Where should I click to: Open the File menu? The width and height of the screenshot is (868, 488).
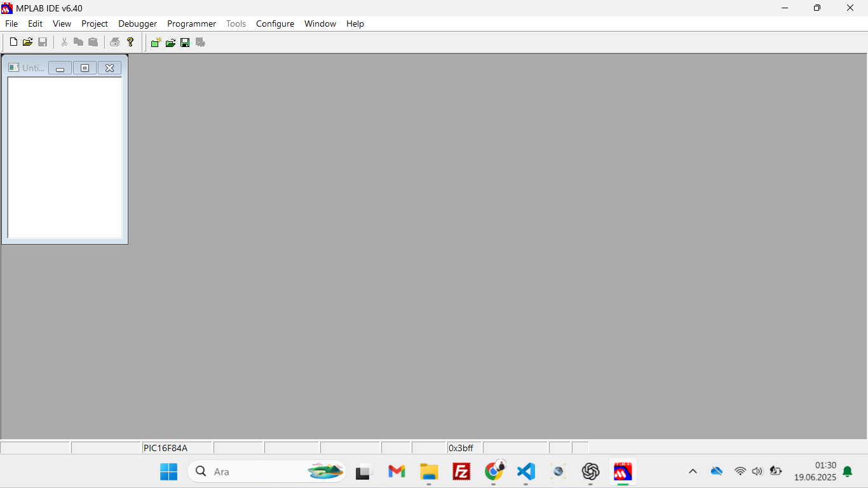point(11,24)
